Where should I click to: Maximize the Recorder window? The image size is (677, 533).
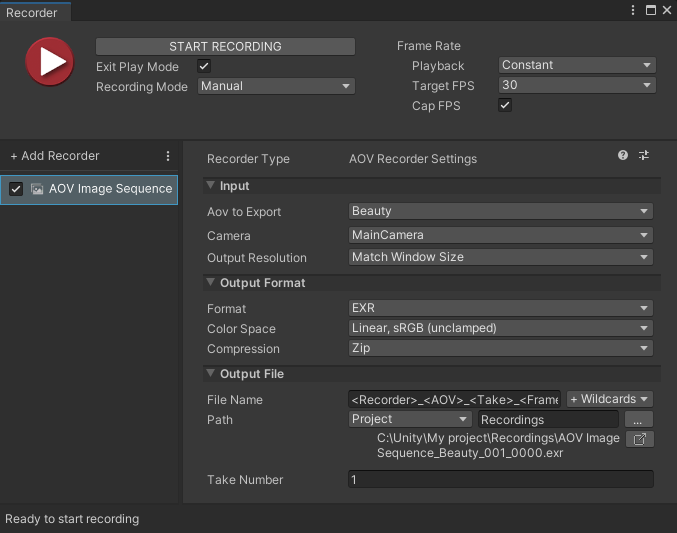(651, 10)
